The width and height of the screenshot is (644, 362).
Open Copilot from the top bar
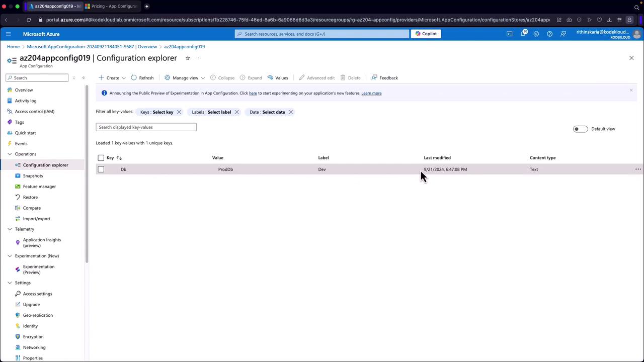[x=426, y=34]
